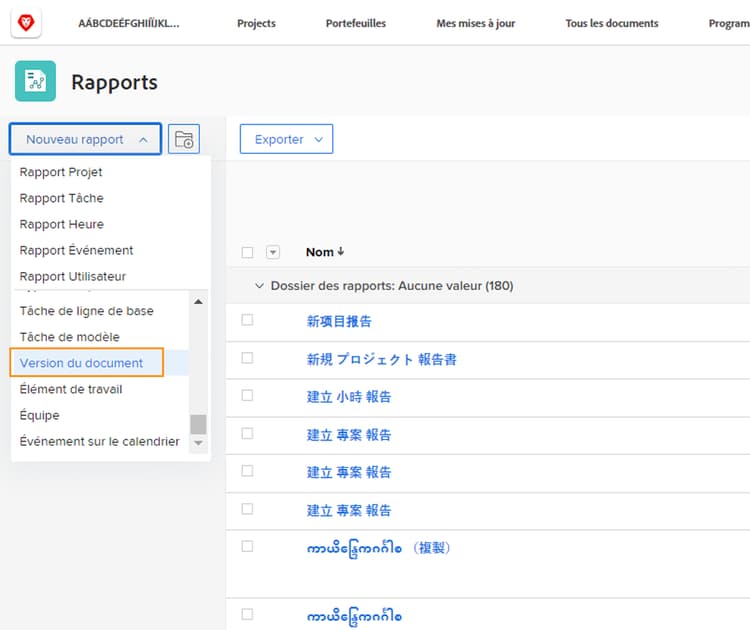Click the Nom sort arrow
750x630 pixels.
tap(341, 252)
